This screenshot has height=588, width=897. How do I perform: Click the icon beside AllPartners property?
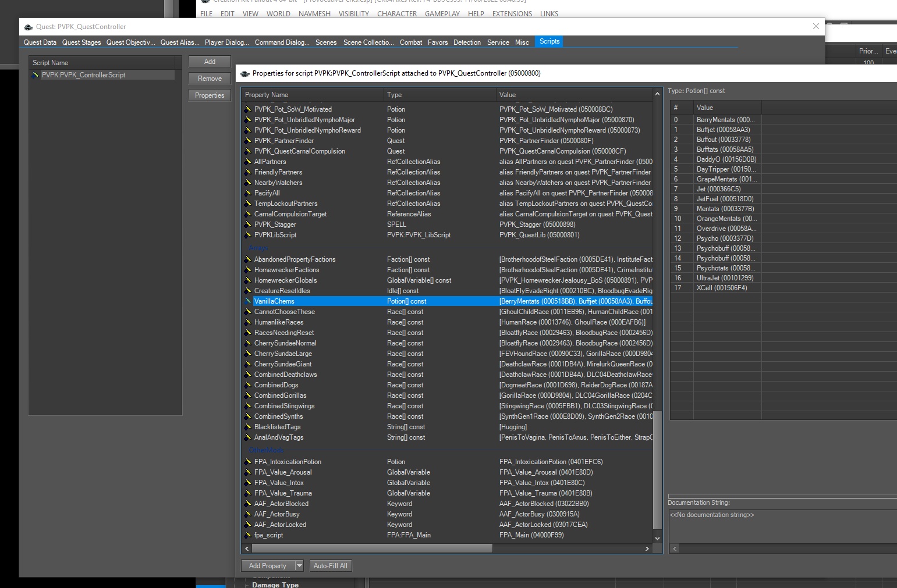coord(247,162)
